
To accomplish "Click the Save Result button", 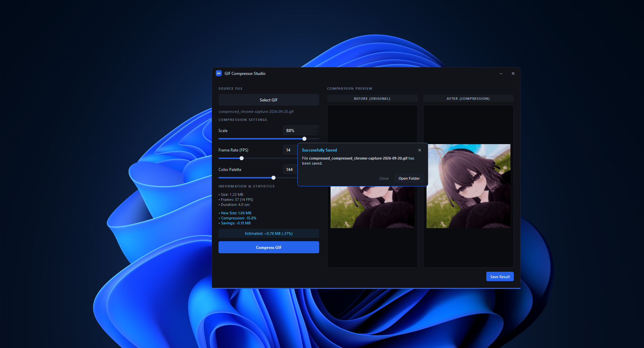I will tap(500, 276).
